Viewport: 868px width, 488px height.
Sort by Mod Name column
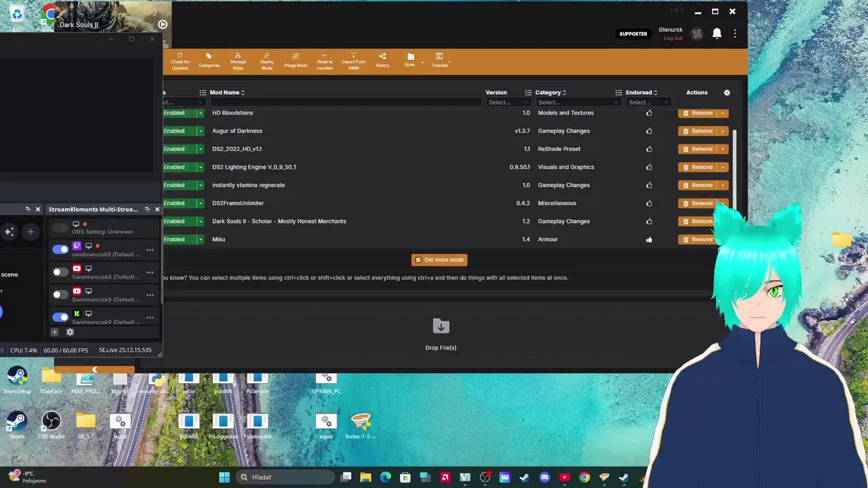[x=227, y=92]
